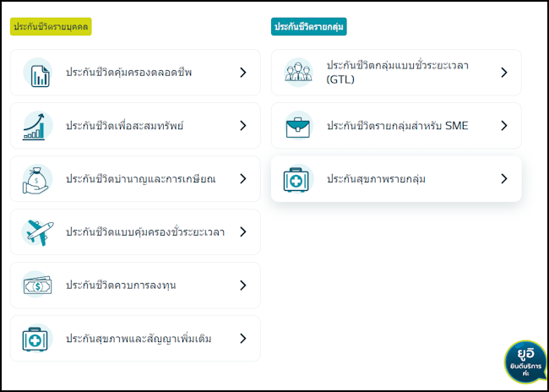Open the ประกันสุขภาพรายกลุ่ม card text
Image resolution: width=549 pixels, height=392 pixels.
pyautogui.click(x=376, y=179)
